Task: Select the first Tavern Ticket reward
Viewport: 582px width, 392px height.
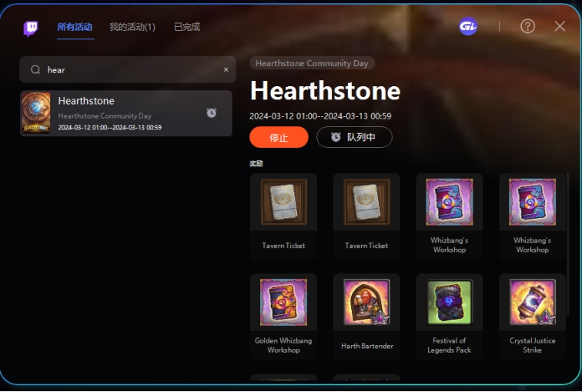Action: click(x=283, y=216)
